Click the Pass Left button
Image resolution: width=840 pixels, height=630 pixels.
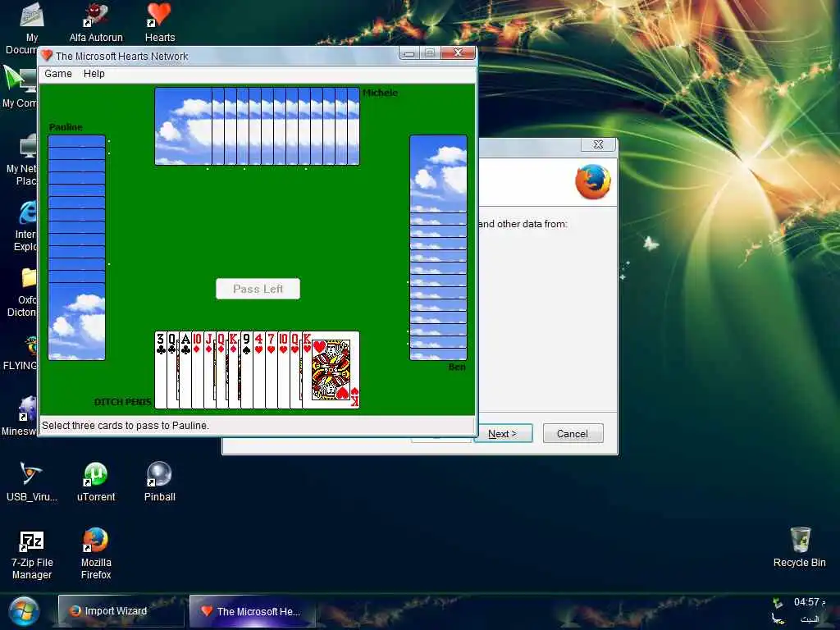[x=258, y=289]
